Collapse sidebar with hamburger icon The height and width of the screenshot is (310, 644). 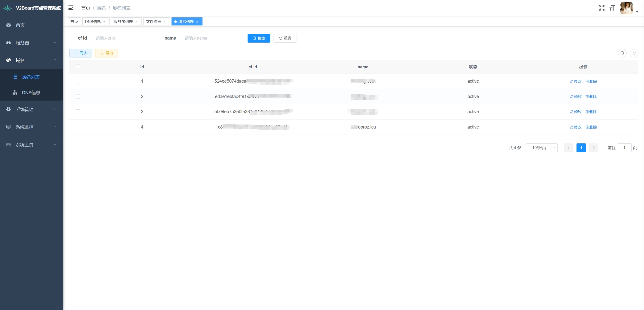pos(71,8)
